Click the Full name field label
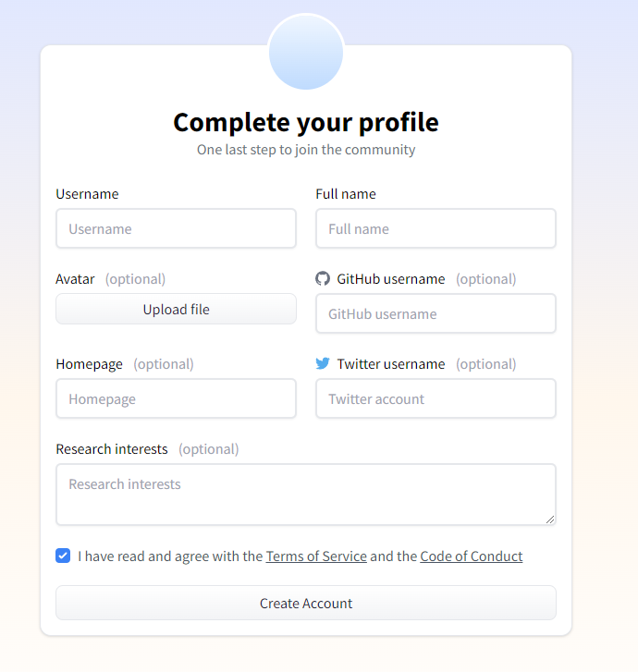Image resolution: width=638 pixels, height=672 pixels. click(346, 194)
